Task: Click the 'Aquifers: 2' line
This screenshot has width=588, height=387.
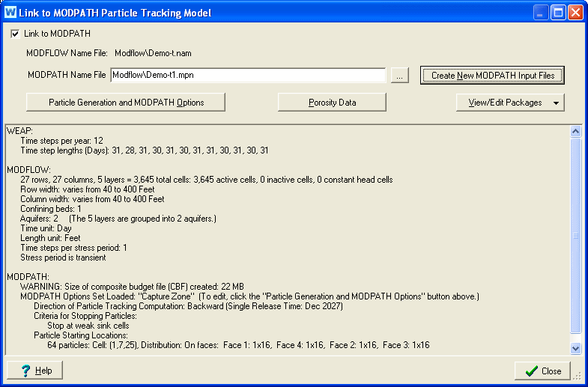Action: coord(118,219)
